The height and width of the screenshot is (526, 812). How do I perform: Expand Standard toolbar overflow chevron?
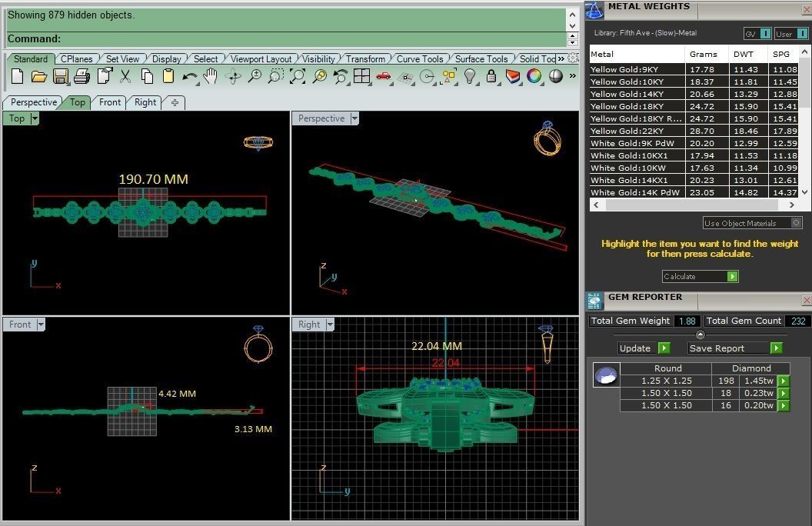coord(572,76)
